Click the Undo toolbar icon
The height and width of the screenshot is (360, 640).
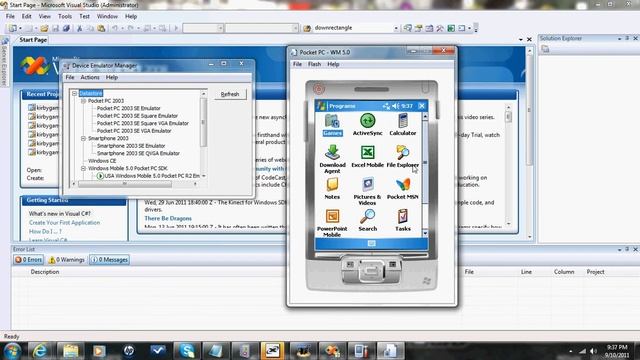pos(115,28)
